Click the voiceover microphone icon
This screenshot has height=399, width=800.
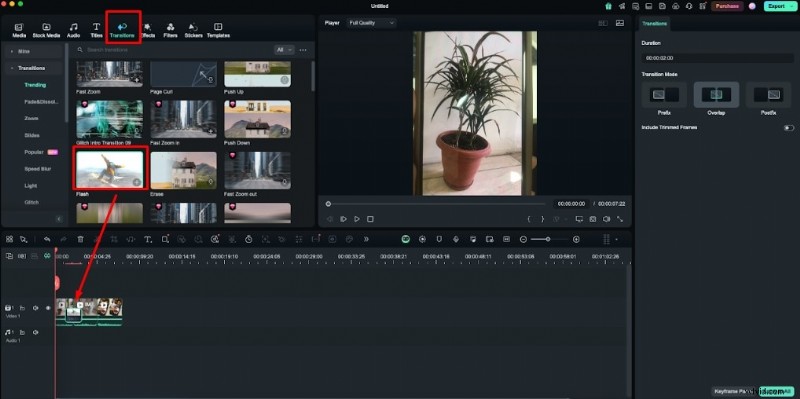(x=456, y=239)
